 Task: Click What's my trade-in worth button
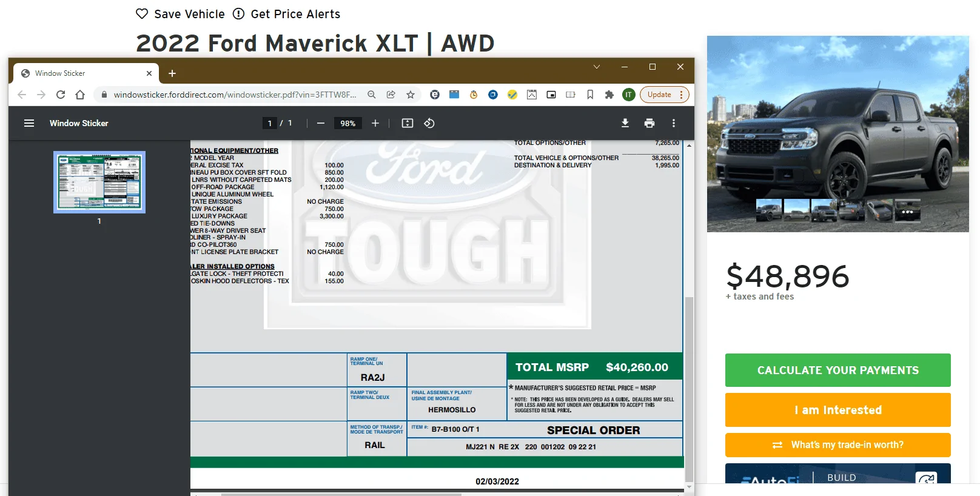838,445
